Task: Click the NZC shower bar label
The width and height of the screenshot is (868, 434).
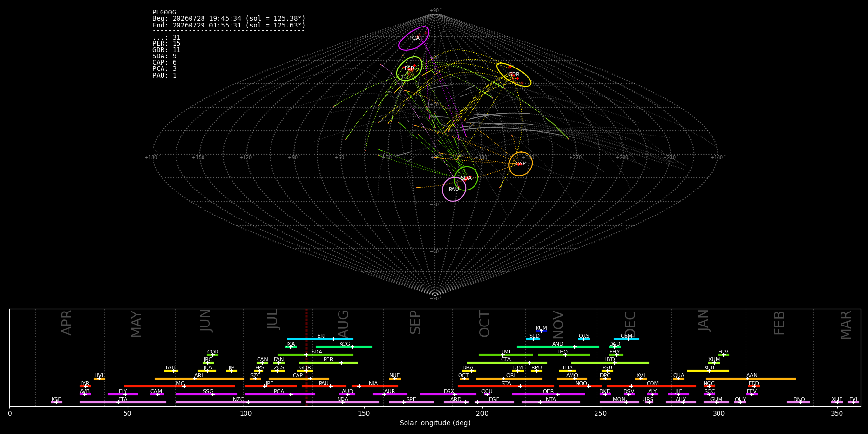Action: (238, 400)
